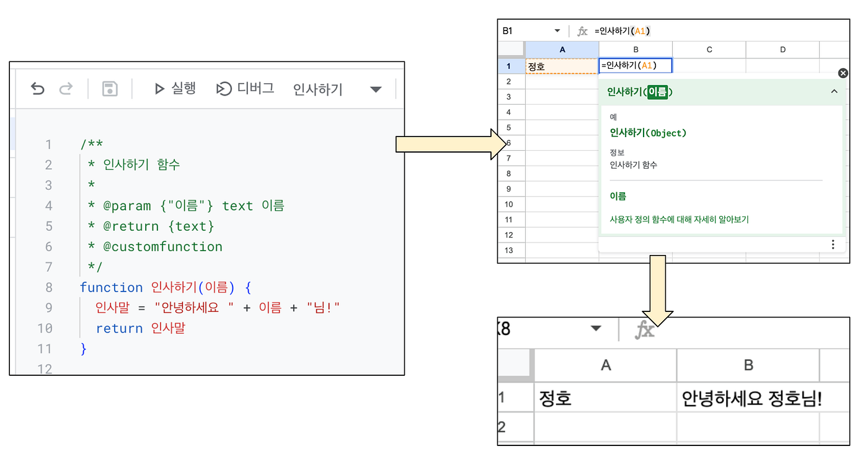Select column B header in upper sheet

[x=635, y=50]
